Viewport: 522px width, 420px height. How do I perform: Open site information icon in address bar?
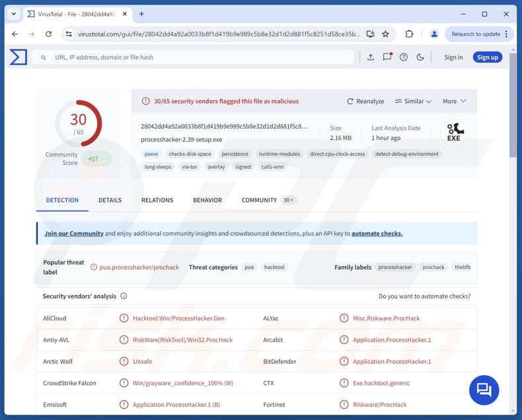tap(69, 34)
